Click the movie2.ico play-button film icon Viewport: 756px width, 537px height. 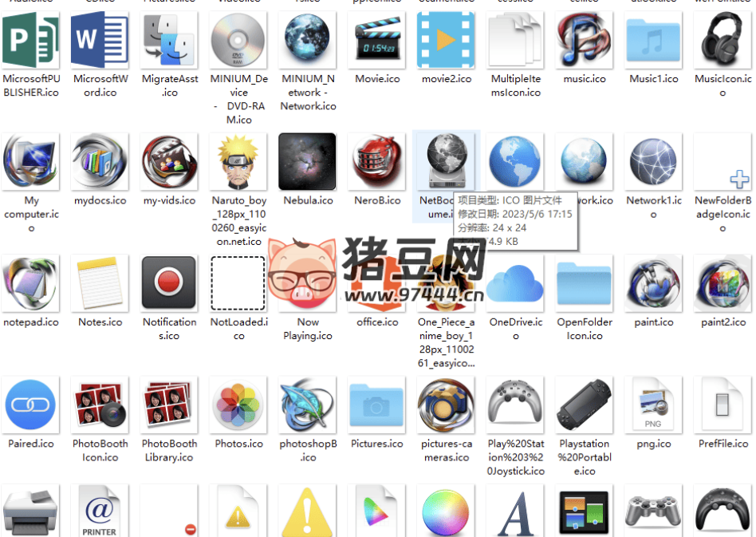point(446,40)
